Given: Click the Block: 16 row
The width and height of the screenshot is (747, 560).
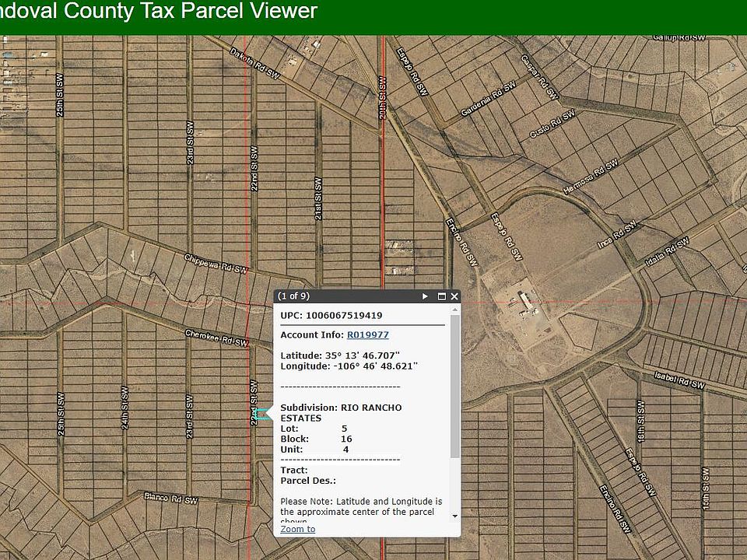Looking at the screenshot, I should pyautogui.click(x=317, y=439).
